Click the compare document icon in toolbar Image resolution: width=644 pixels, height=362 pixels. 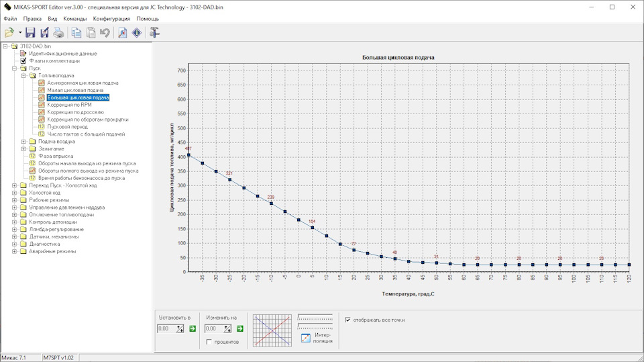(122, 32)
